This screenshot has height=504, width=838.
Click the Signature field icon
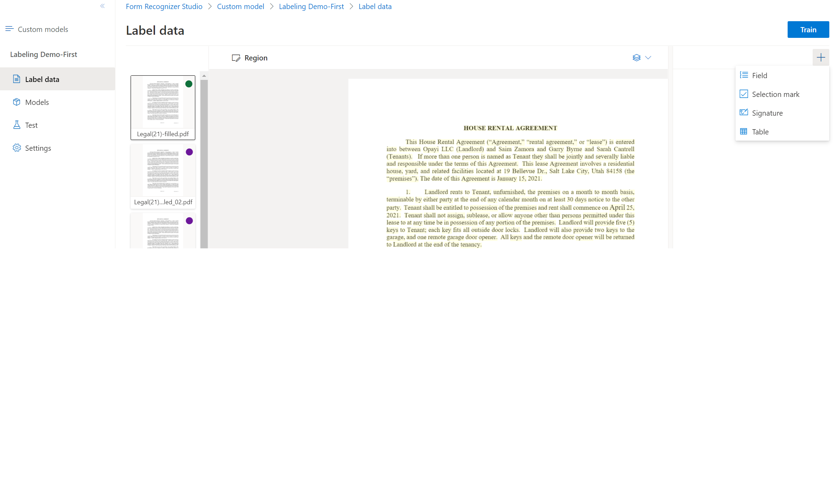(x=744, y=113)
